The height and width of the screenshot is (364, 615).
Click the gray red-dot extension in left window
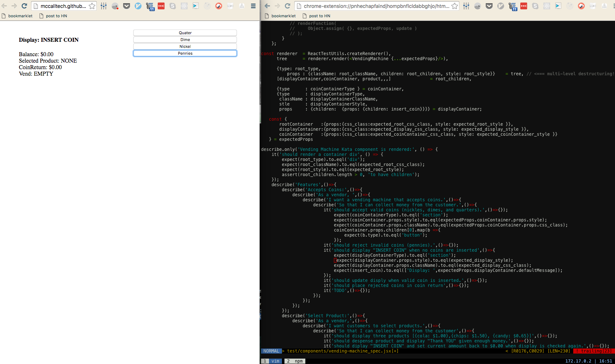click(x=115, y=6)
